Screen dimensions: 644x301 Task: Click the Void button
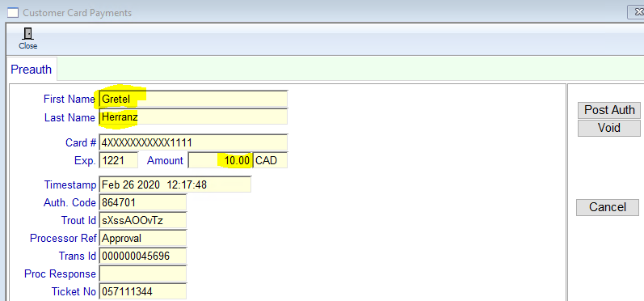[609, 128]
